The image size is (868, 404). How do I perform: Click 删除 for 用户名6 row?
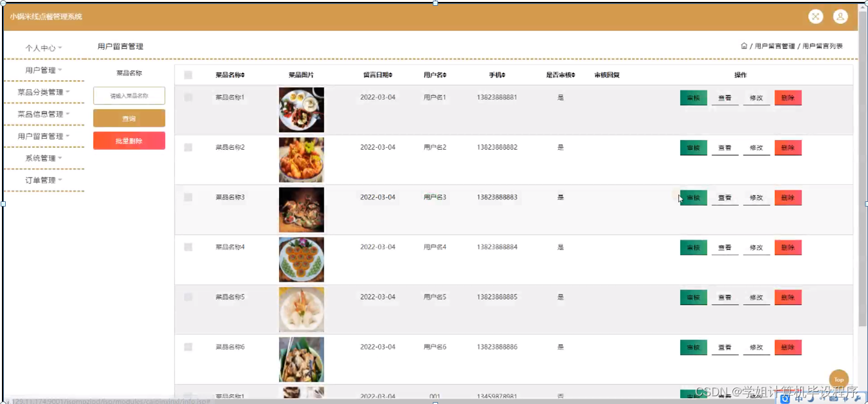coord(788,347)
